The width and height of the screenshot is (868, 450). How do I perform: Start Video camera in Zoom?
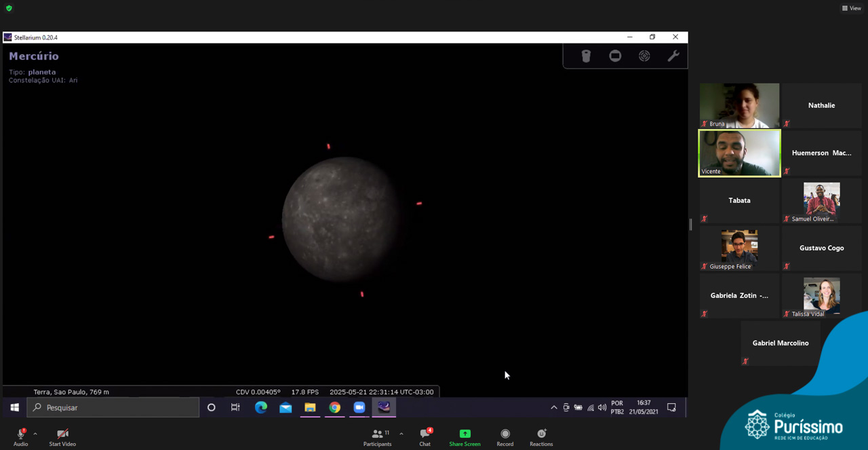coord(62,437)
